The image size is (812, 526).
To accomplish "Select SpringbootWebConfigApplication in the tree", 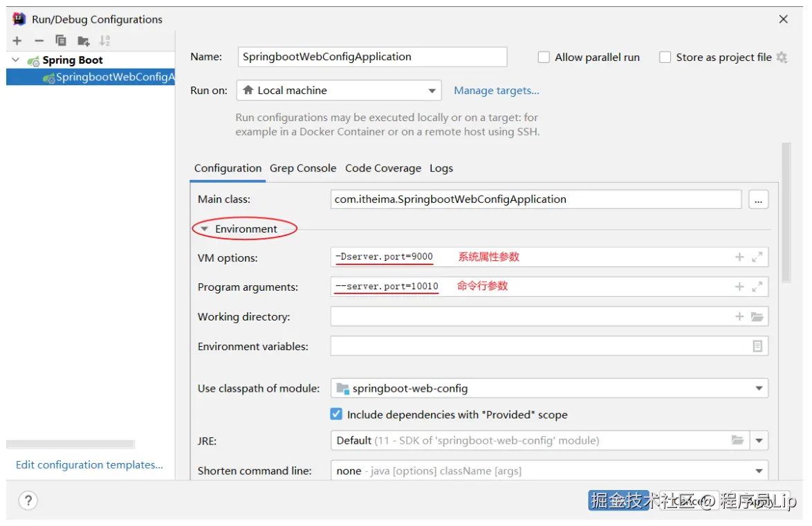I will pos(91,78).
